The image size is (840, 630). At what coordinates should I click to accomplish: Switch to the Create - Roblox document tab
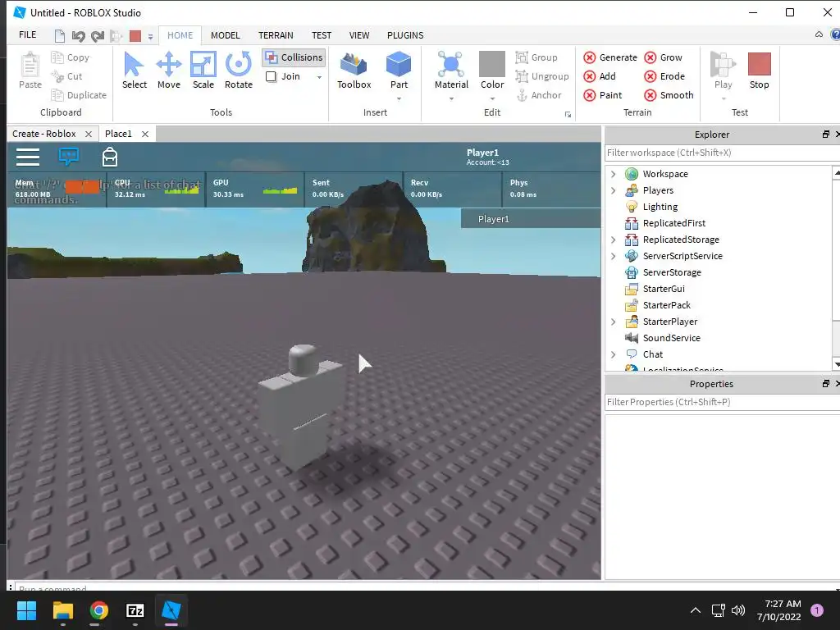44,134
